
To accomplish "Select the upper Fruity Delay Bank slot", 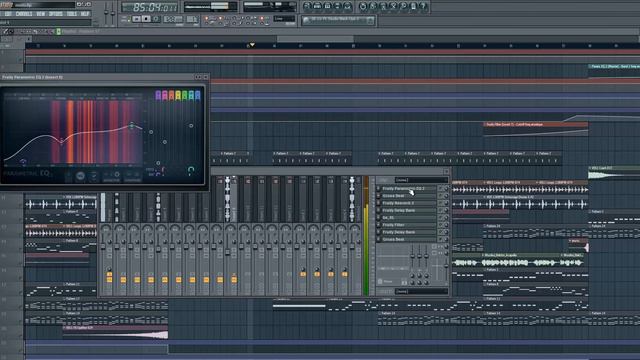I will click(x=409, y=210).
